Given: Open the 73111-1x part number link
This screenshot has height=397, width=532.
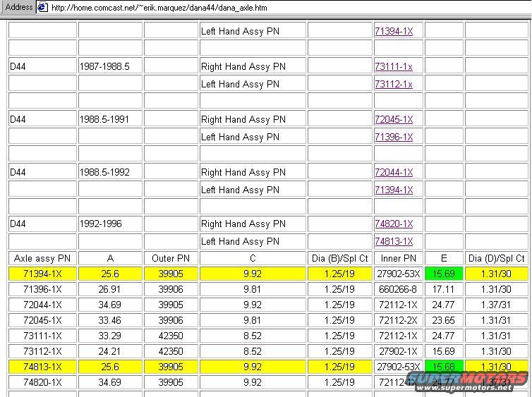Looking at the screenshot, I should coord(393,66).
